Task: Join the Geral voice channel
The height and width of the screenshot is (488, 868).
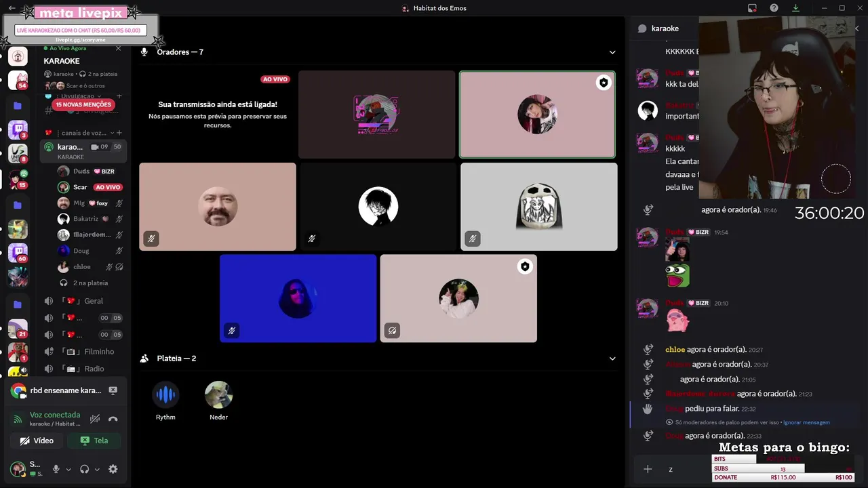Action: pyautogui.click(x=83, y=301)
